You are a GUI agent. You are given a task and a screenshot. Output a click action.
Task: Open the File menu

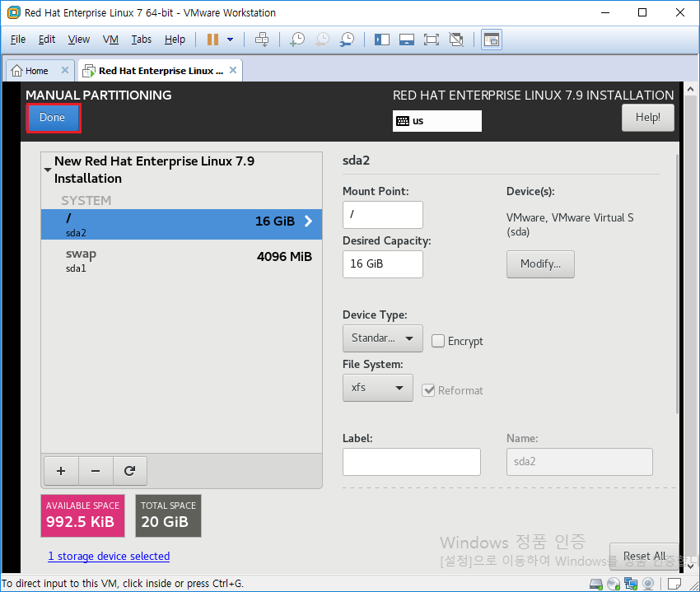[18, 40]
